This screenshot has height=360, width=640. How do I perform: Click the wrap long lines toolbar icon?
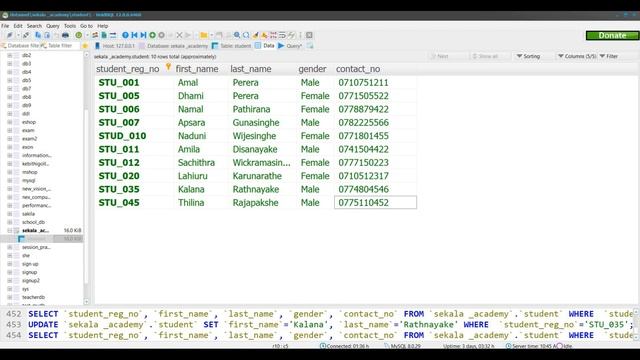(282, 36)
